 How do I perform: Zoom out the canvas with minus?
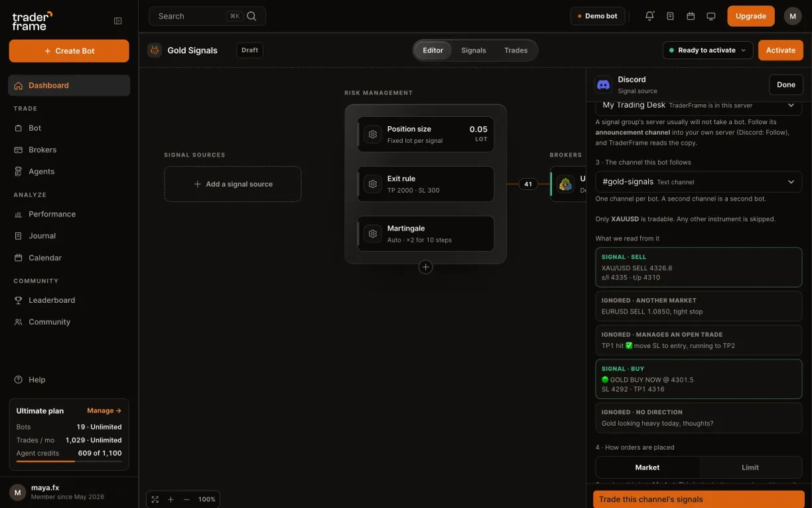coord(186,499)
